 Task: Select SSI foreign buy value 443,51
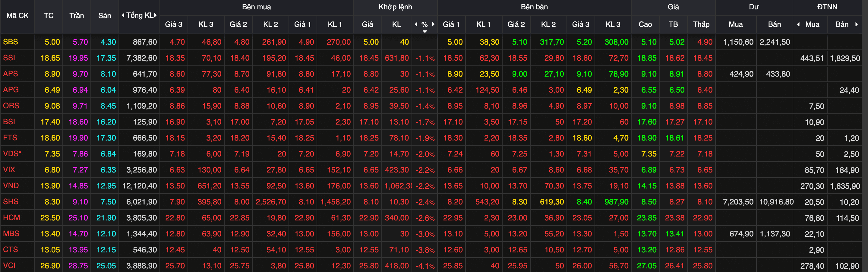812,58
